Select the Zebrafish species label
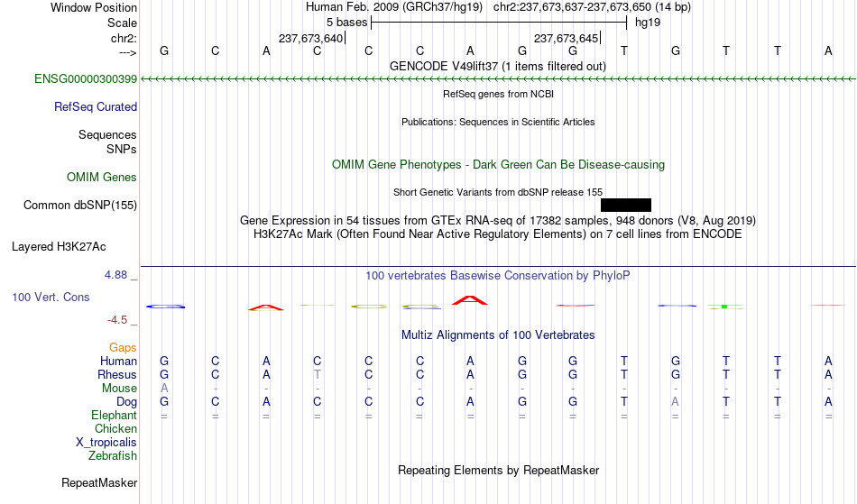Image resolution: width=857 pixels, height=504 pixels. point(113,455)
